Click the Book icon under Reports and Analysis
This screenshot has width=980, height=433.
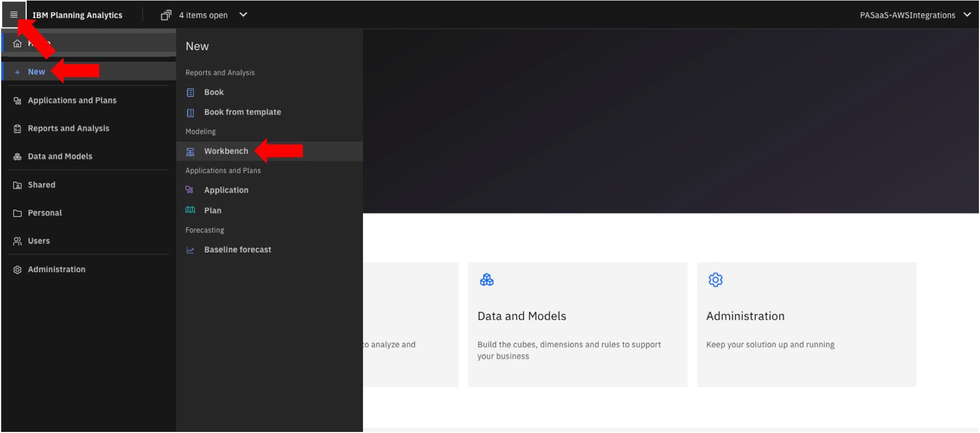tap(190, 93)
